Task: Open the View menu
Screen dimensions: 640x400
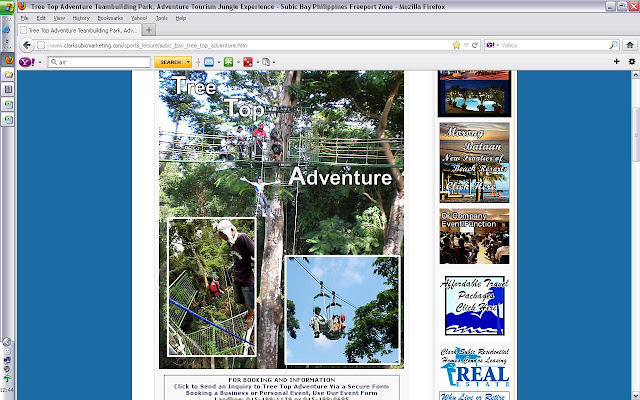Action: click(59, 18)
